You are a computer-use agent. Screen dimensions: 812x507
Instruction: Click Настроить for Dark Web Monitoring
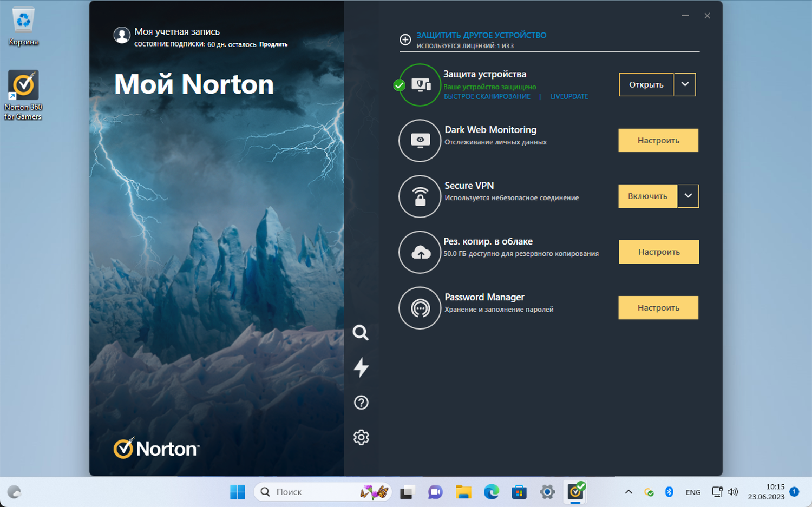658,140
